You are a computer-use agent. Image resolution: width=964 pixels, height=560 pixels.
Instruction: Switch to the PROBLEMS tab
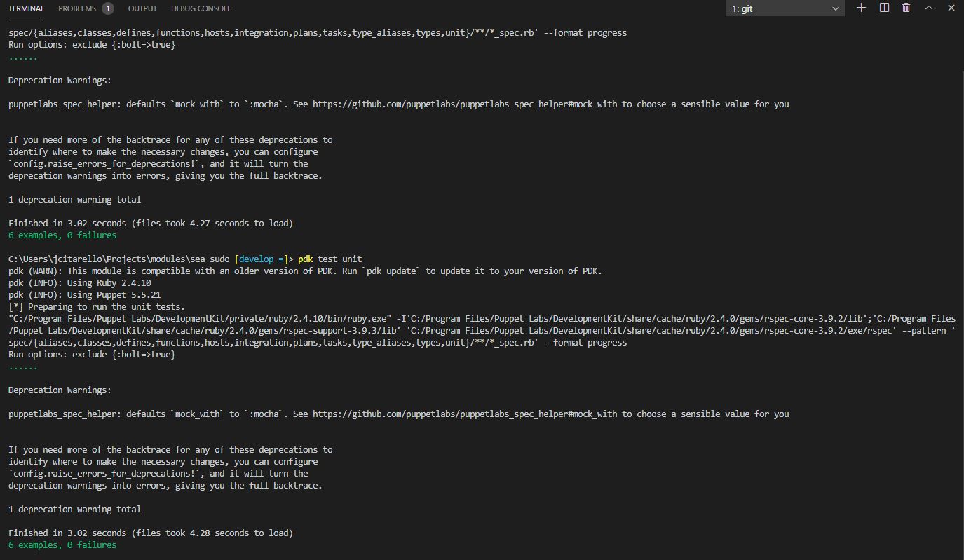tap(79, 8)
